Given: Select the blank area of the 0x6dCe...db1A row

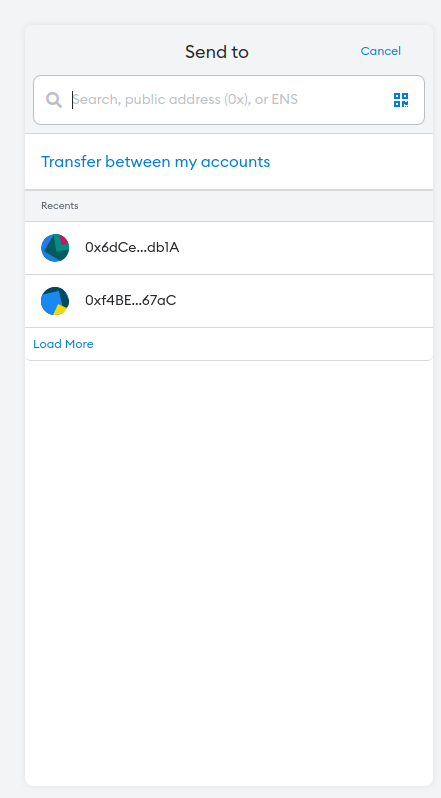Looking at the screenshot, I should [305, 248].
